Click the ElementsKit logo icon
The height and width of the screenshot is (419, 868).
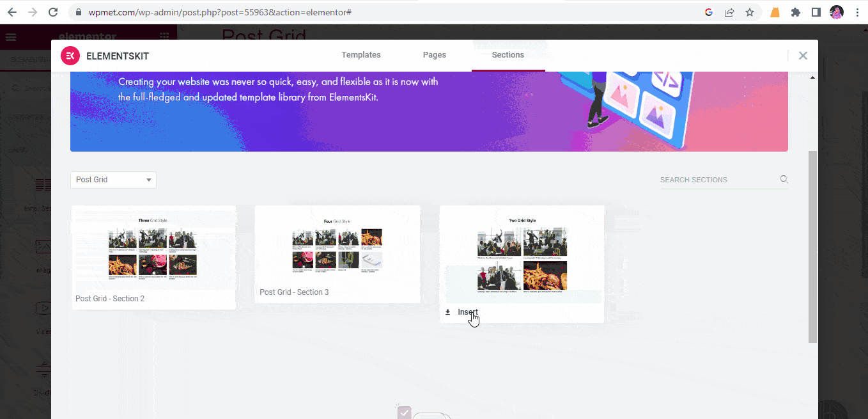(x=70, y=56)
